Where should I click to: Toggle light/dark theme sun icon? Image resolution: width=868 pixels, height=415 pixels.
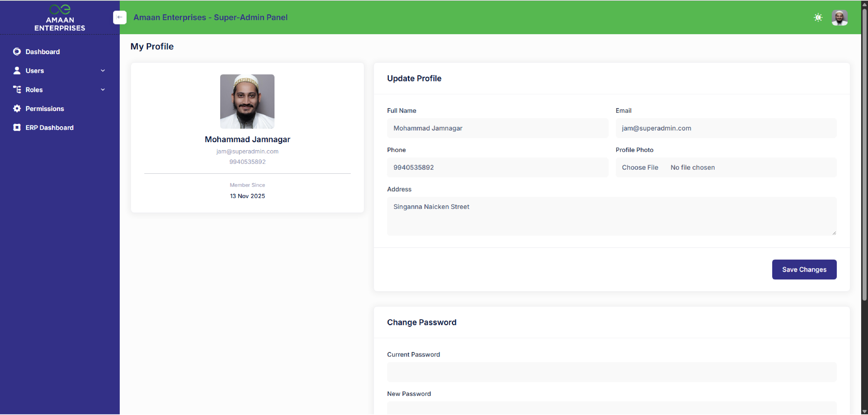pyautogui.click(x=818, y=17)
